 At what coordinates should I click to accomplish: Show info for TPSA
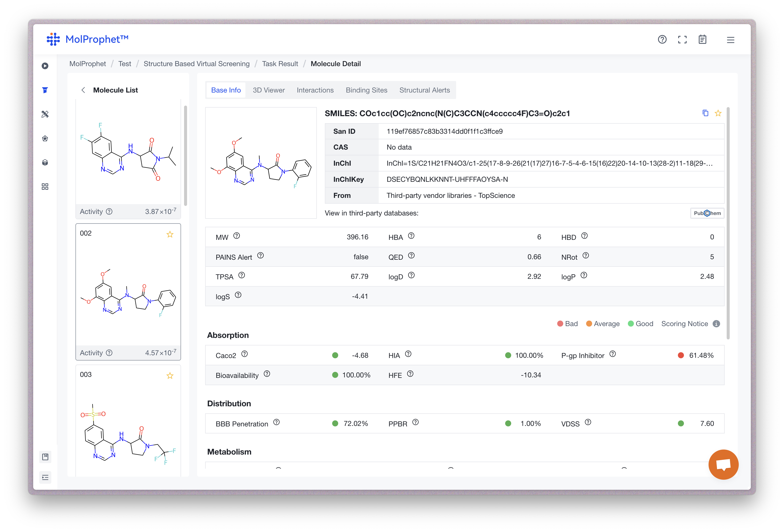point(242,275)
